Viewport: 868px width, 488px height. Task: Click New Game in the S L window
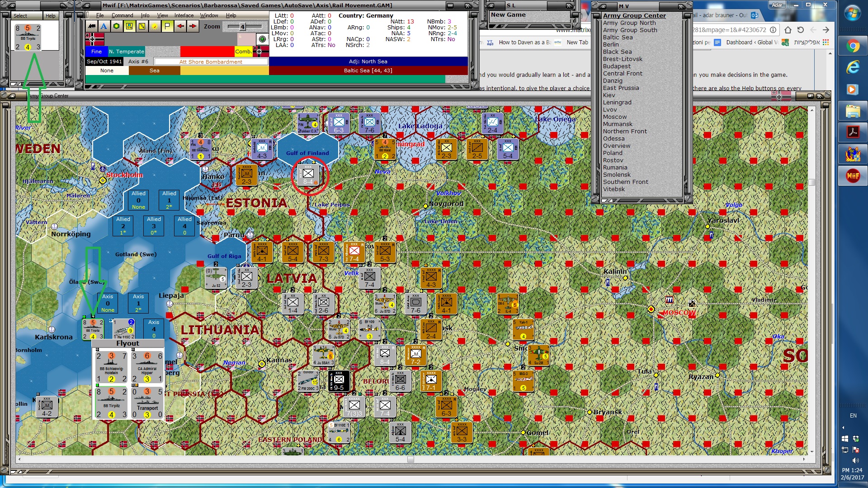tap(508, 15)
